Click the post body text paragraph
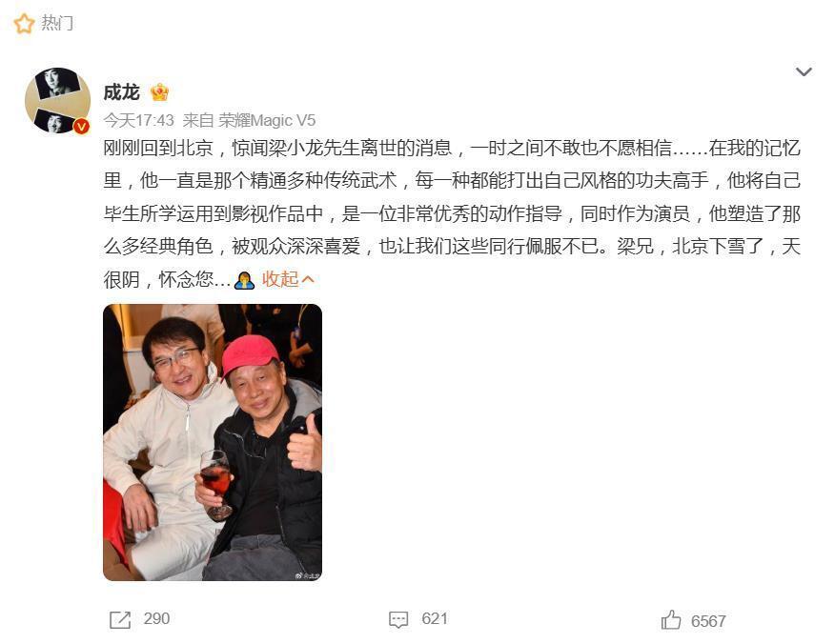835x644 pixels. (452, 213)
